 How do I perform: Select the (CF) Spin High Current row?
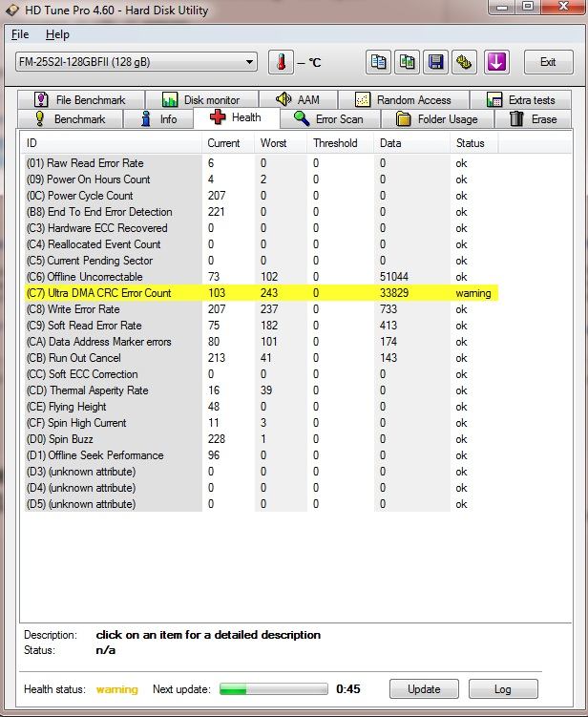click(262, 423)
